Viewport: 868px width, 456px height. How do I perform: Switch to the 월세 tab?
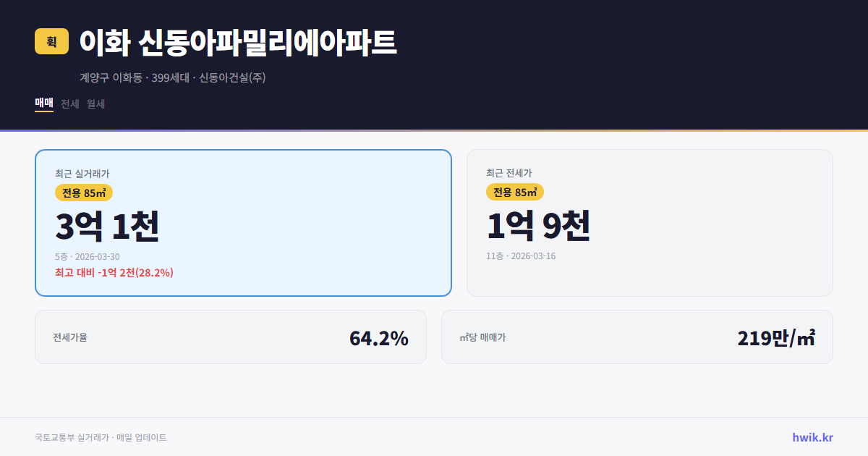point(95,104)
